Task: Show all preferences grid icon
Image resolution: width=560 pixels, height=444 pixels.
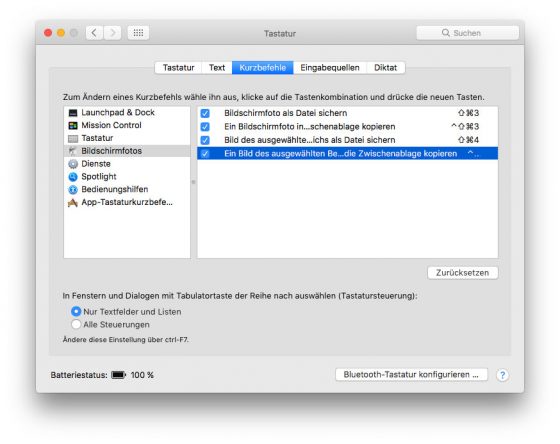Action: 138,33
